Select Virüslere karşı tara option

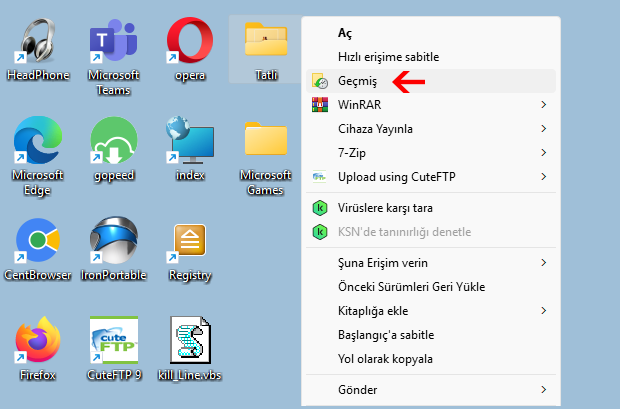click(x=431, y=208)
